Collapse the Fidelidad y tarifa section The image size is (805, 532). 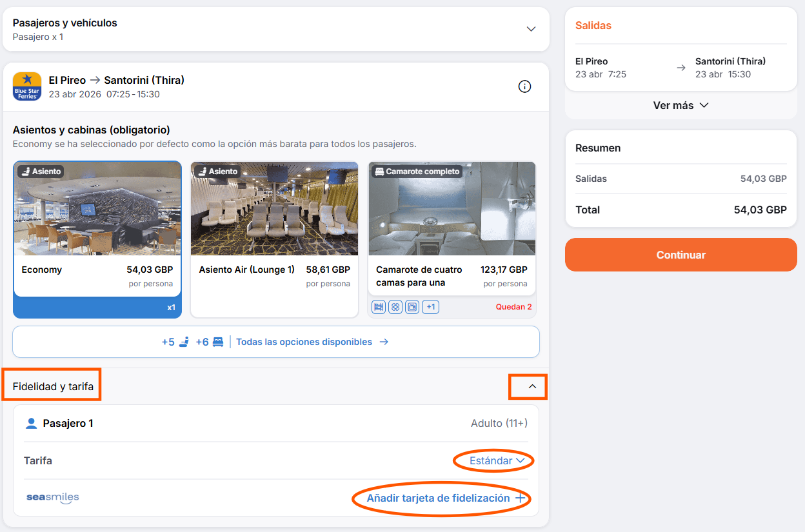click(532, 386)
